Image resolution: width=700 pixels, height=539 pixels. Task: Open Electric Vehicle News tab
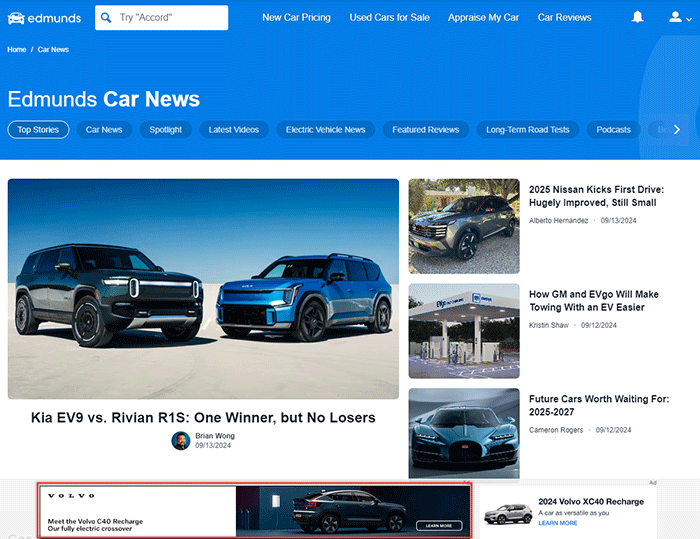[325, 130]
